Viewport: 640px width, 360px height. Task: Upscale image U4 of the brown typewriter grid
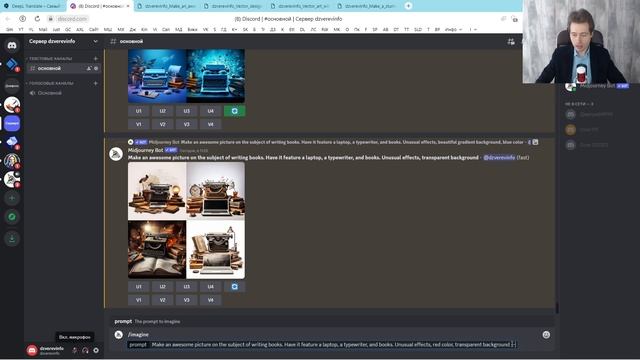pyautogui.click(x=211, y=287)
